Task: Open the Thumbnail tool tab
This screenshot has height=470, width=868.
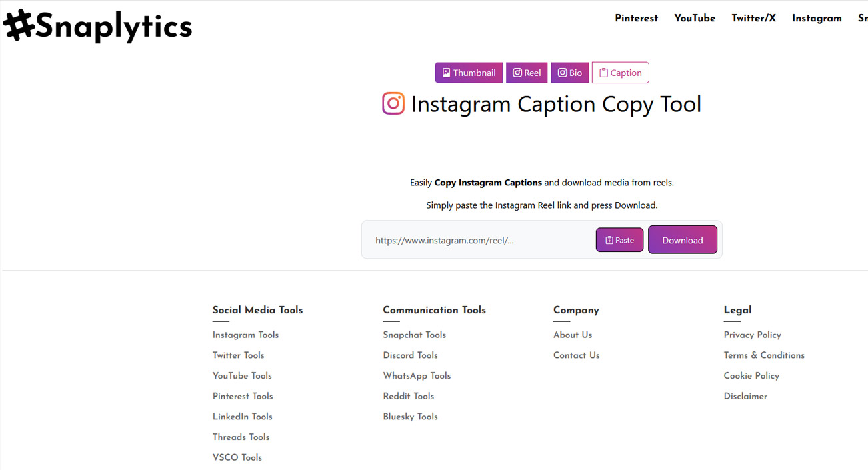Action: click(x=469, y=73)
